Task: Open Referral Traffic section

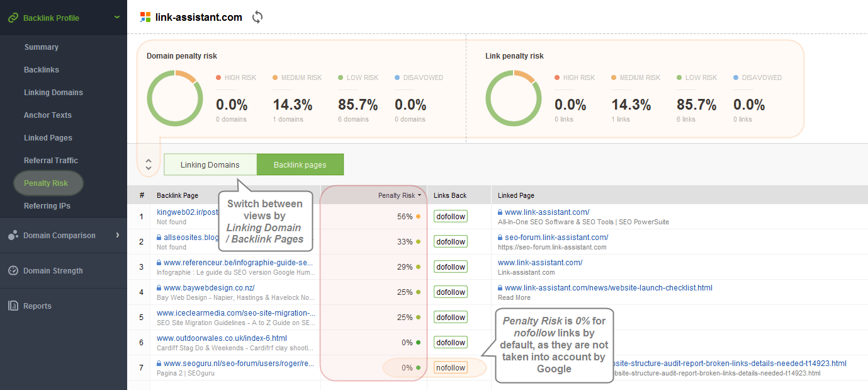Action: pos(51,161)
